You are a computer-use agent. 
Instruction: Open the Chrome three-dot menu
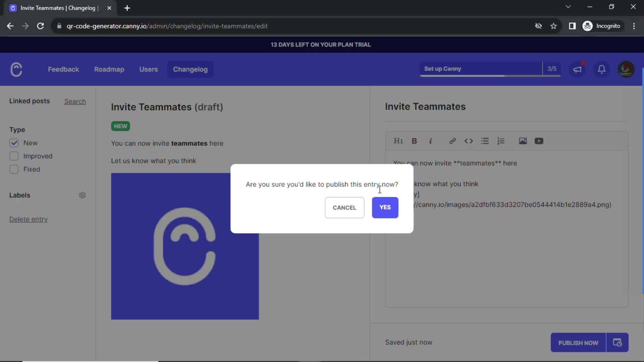point(634,26)
